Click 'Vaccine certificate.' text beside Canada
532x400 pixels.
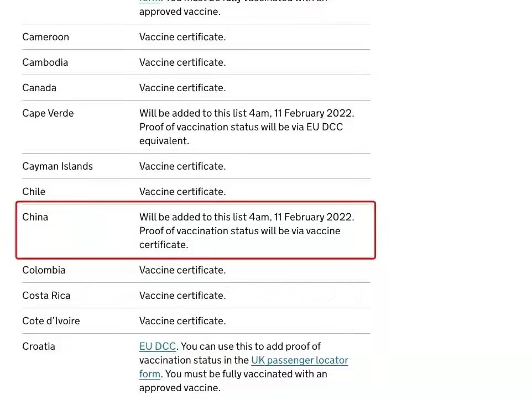(x=182, y=88)
